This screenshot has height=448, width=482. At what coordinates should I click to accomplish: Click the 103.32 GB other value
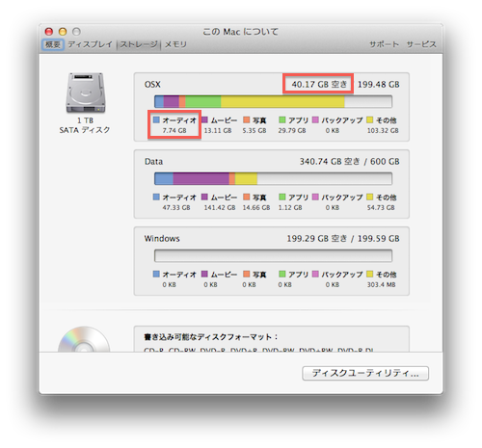pos(383,130)
